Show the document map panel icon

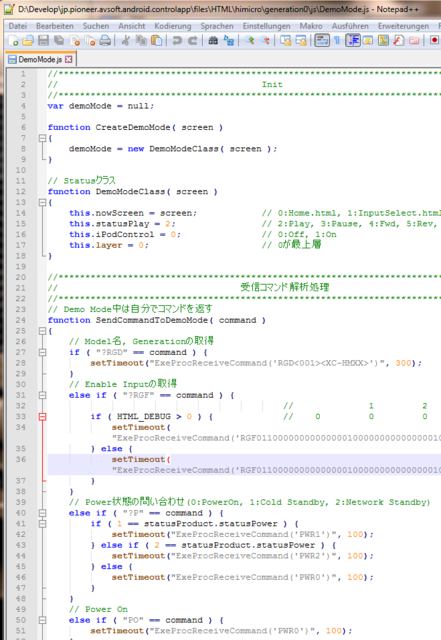tap(383, 40)
